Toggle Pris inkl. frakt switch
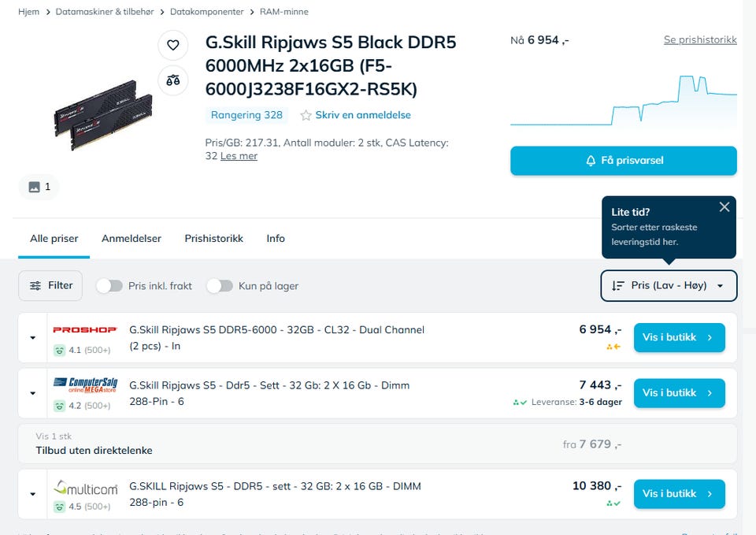Image resolution: width=756 pixels, height=535 pixels. click(x=109, y=286)
